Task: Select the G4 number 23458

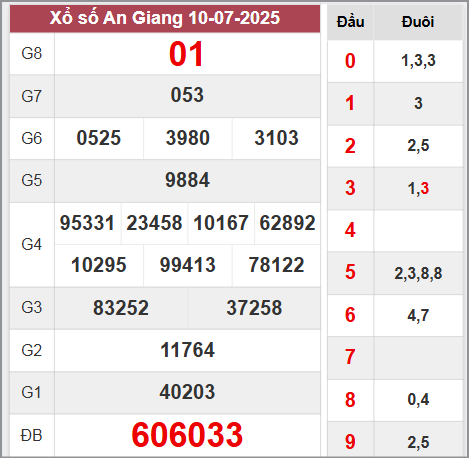Action: pos(154,223)
